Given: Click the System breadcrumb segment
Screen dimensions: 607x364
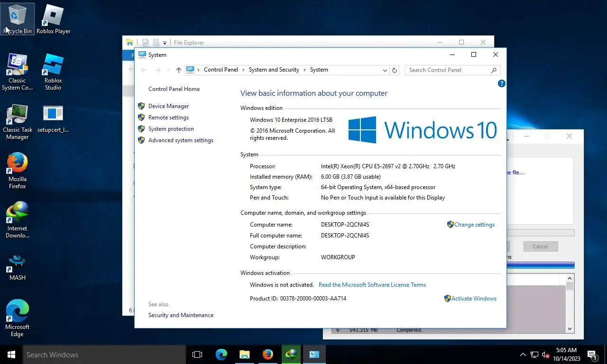Looking at the screenshot, I should click(x=319, y=70).
